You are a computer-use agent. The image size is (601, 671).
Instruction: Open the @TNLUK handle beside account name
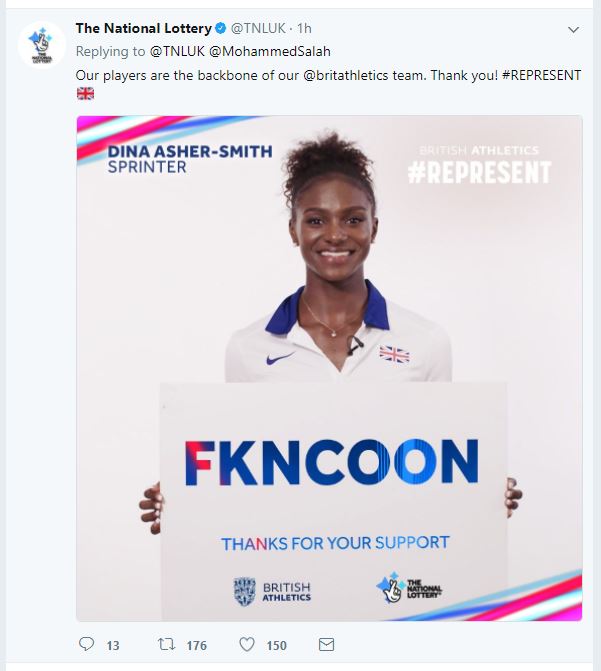pos(258,28)
